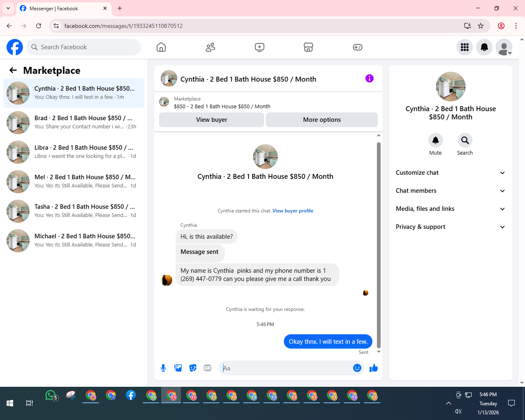
Task: Click the chat messages scrollbar
Action: tap(379, 245)
